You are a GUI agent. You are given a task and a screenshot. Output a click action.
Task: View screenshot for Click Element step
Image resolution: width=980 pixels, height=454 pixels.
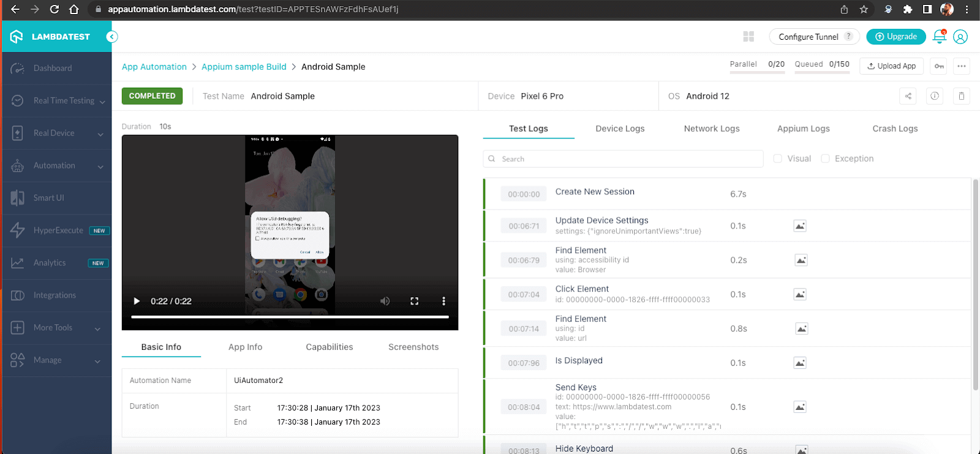800,295
